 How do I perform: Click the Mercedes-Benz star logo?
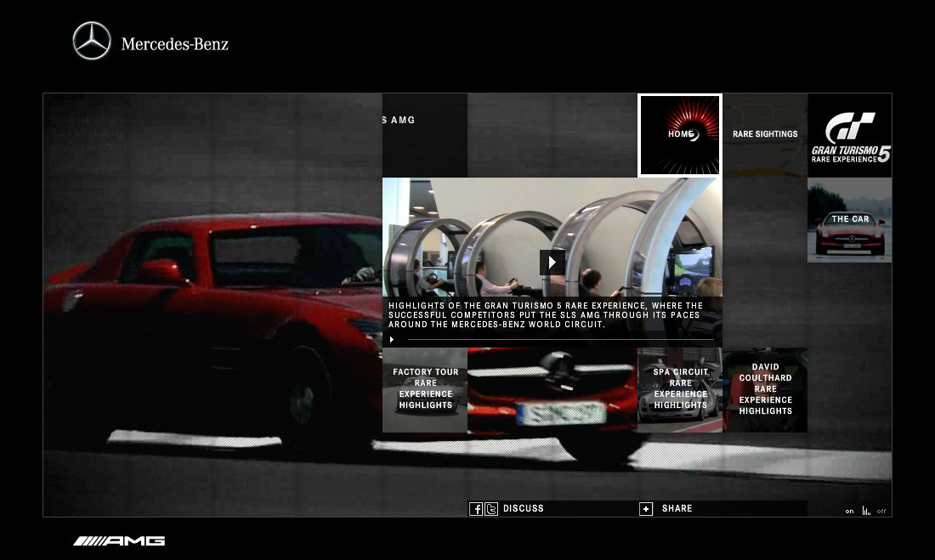92,41
